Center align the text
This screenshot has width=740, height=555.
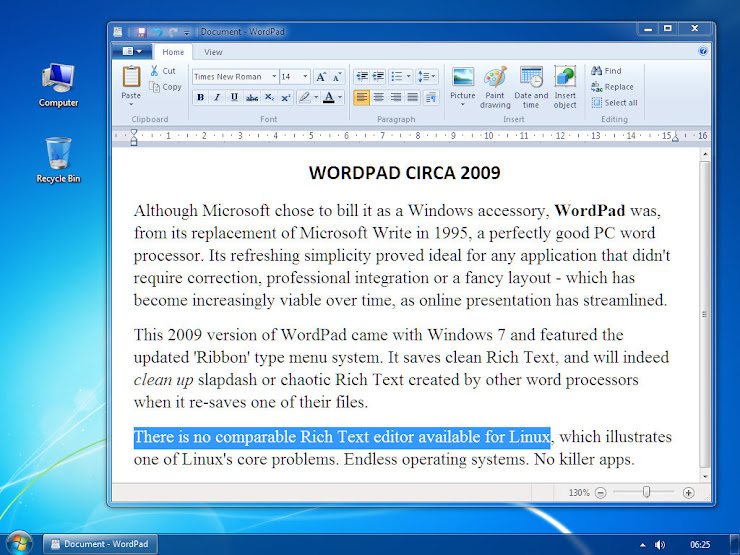378,97
